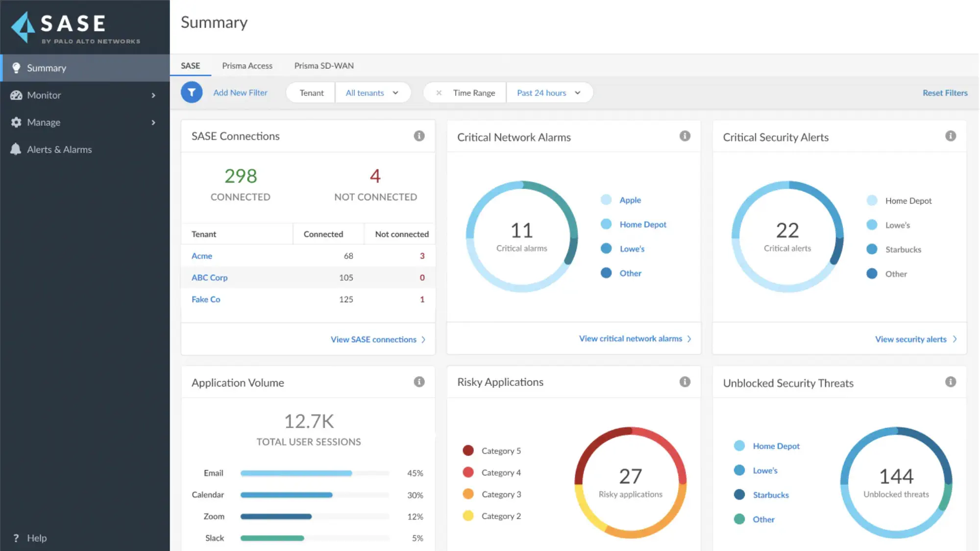Expand the Past 24 hours dropdown

[549, 93]
